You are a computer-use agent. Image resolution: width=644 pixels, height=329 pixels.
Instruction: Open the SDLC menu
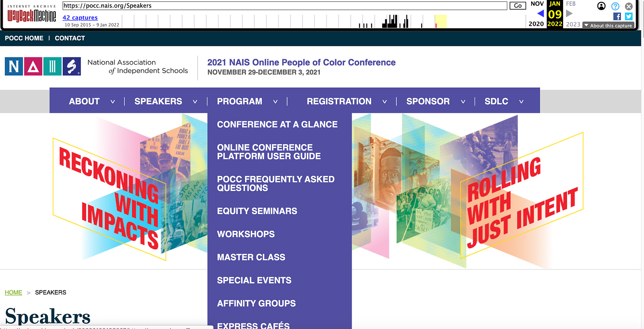(496, 101)
